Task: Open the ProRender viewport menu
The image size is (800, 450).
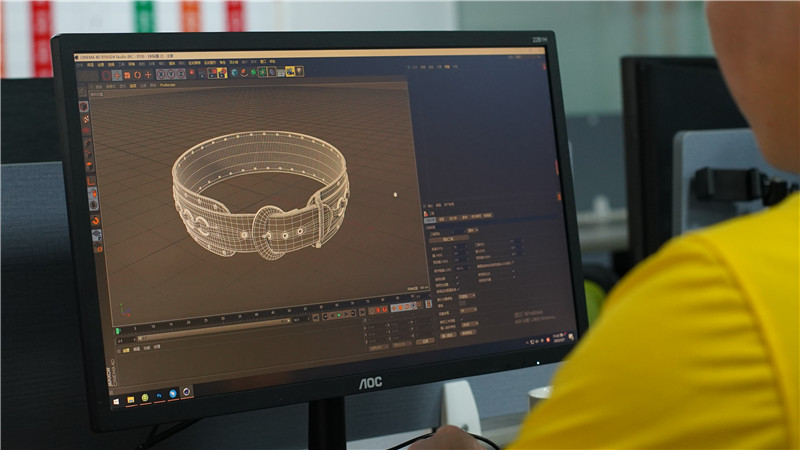Action: (x=167, y=85)
